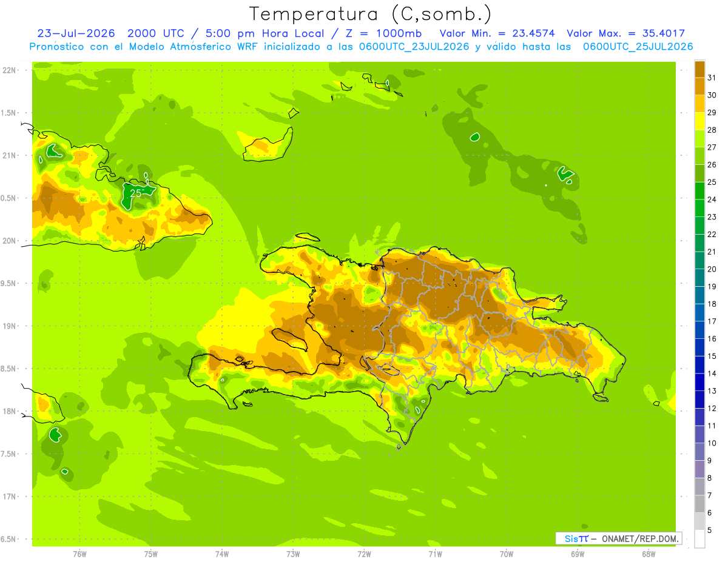
Task: Click the '8.5N' latitude axis label
Action: (9, 369)
